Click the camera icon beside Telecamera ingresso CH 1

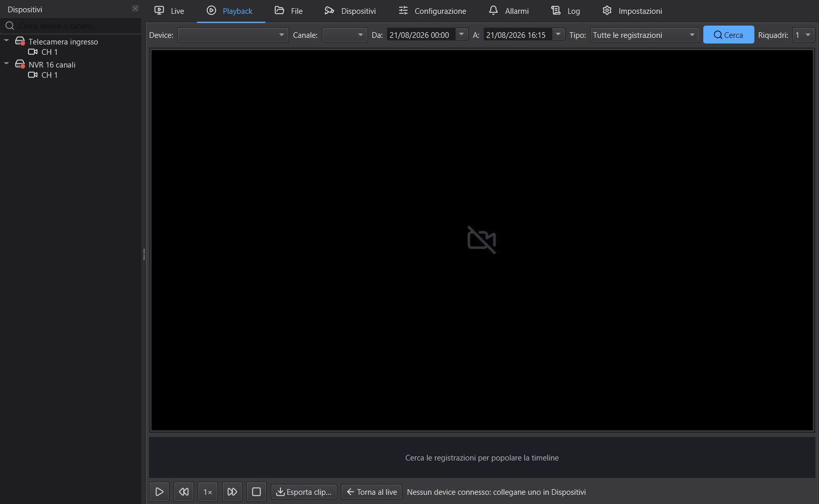point(33,52)
